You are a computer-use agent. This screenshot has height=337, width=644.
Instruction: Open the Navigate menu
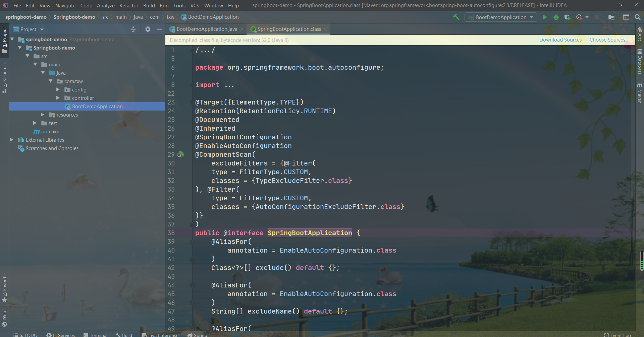(65, 5)
